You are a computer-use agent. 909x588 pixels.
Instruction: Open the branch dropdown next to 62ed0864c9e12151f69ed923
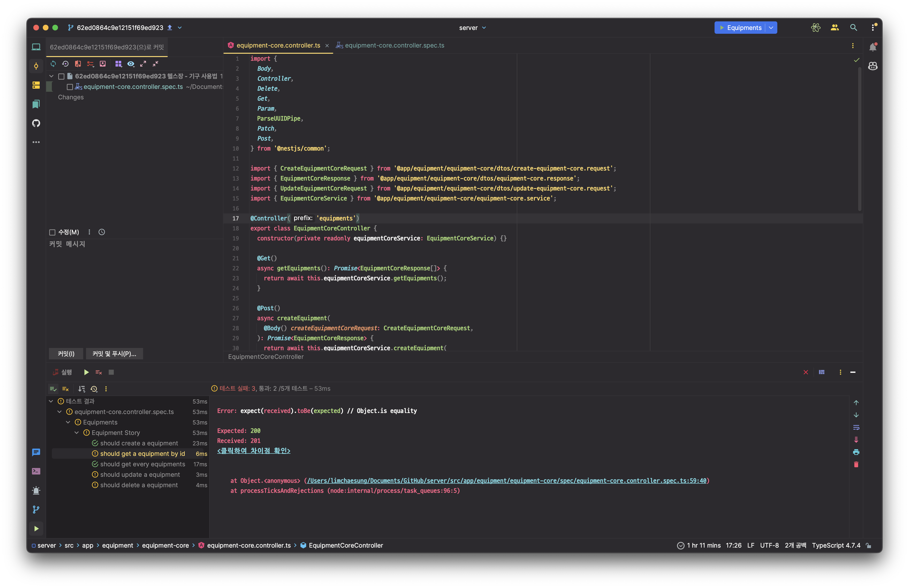point(180,28)
